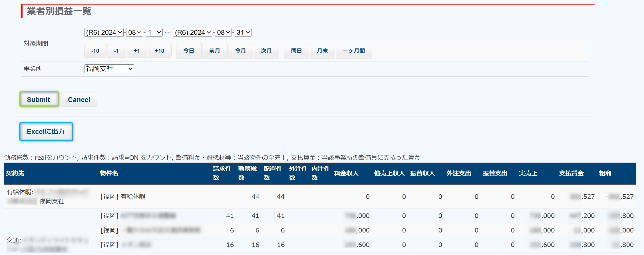644x255 pixels.
Task: Expand the end month dropdown
Action: tap(224, 32)
